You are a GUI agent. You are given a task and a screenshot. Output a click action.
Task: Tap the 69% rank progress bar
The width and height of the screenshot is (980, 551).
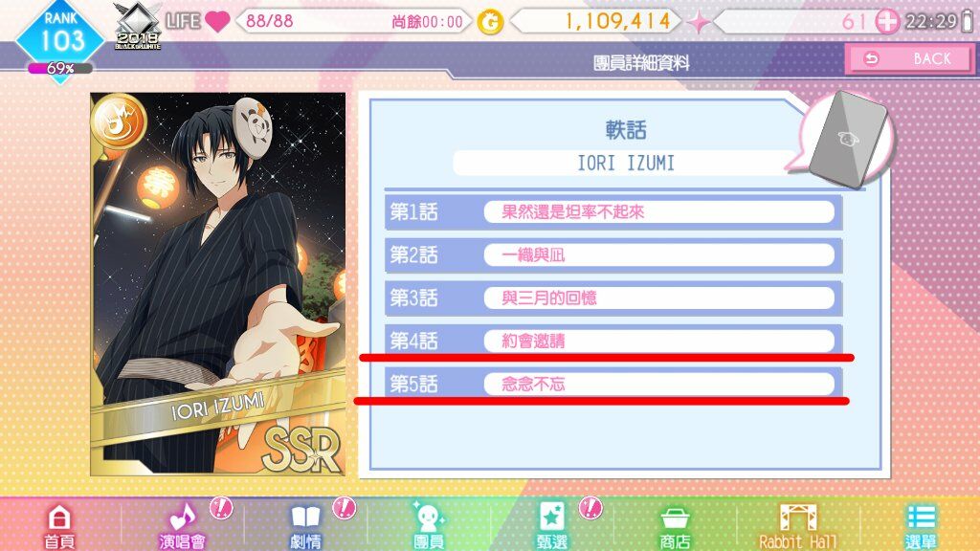pos(60,68)
